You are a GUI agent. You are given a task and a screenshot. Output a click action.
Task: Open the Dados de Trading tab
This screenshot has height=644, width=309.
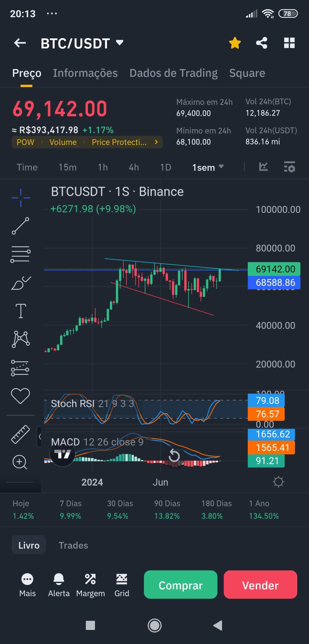click(x=173, y=73)
